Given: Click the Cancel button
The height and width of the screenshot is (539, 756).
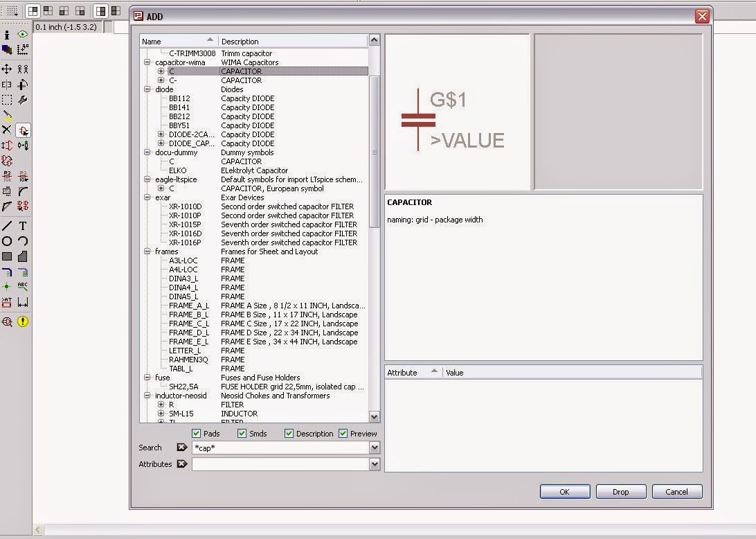Looking at the screenshot, I should point(676,492).
